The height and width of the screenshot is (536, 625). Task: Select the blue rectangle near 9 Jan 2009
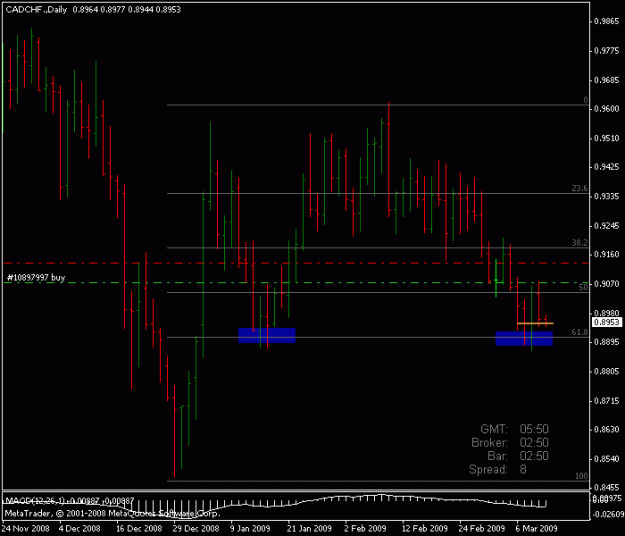[x=267, y=336]
